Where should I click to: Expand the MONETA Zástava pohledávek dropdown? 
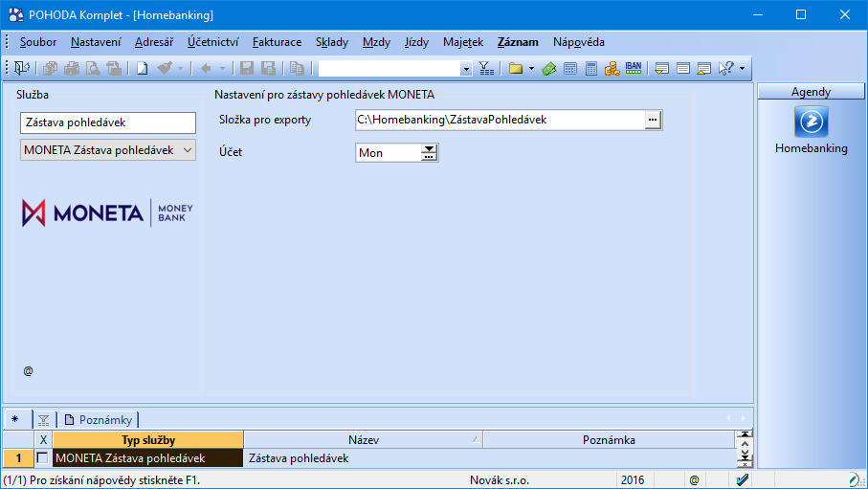[x=187, y=150]
